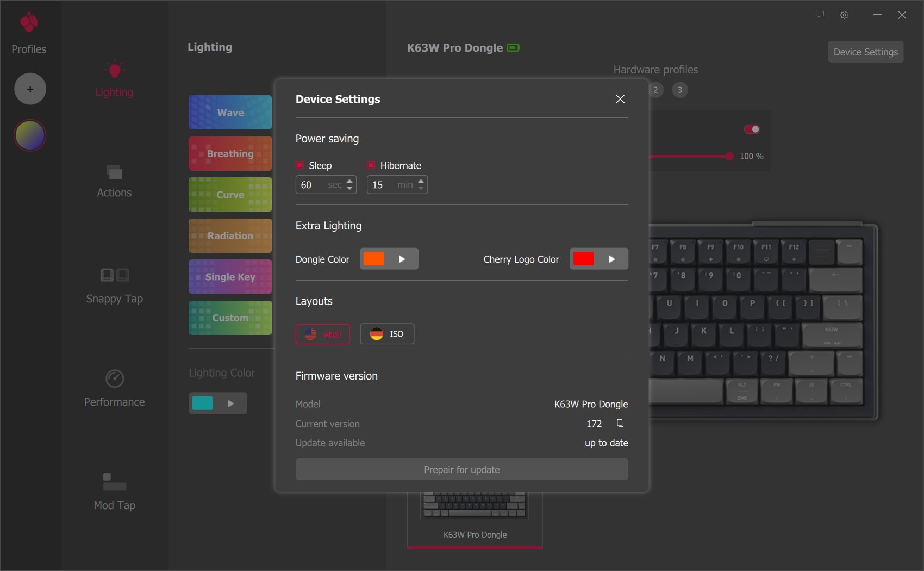The width and height of the screenshot is (924, 571).
Task: Click the red Cherry Logo Color swatch
Action: coord(584,259)
